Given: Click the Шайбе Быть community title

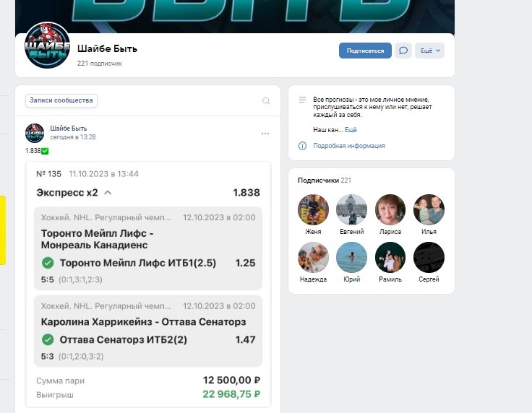Looking at the screenshot, I should pyautogui.click(x=107, y=49).
